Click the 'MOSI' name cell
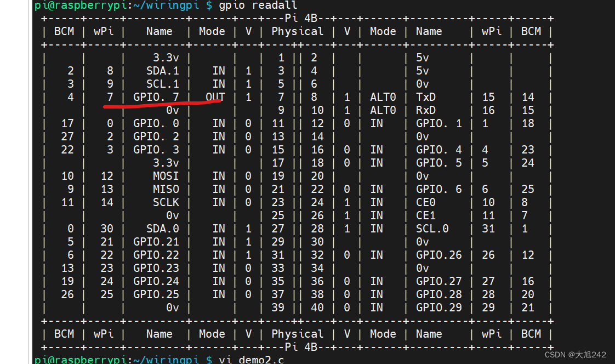This screenshot has width=615, height=364. point(166,176)
